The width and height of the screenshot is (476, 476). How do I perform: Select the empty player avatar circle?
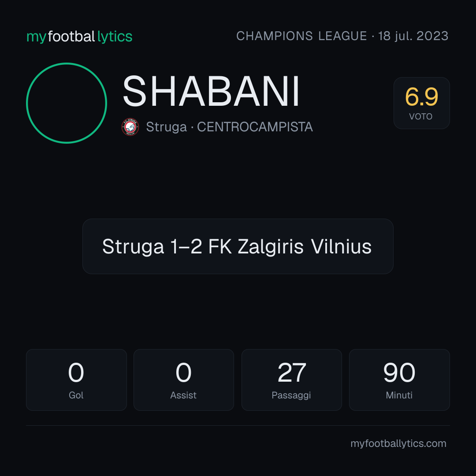67,103
